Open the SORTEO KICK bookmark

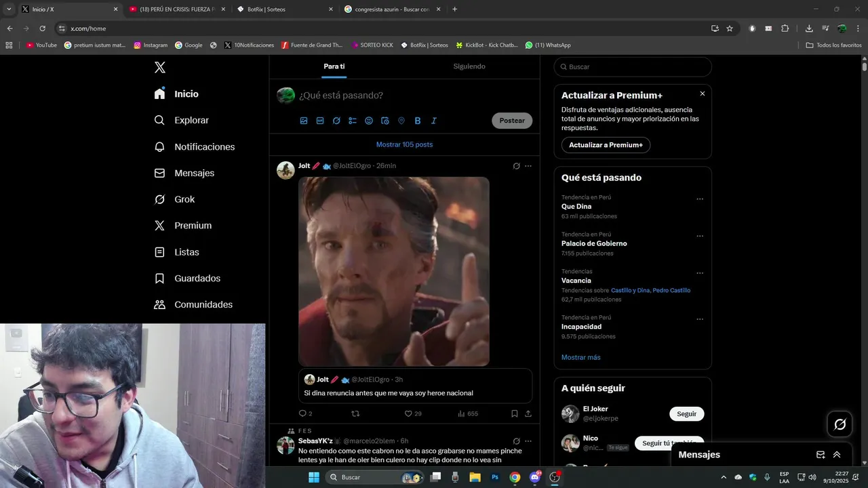pos(372,45)
